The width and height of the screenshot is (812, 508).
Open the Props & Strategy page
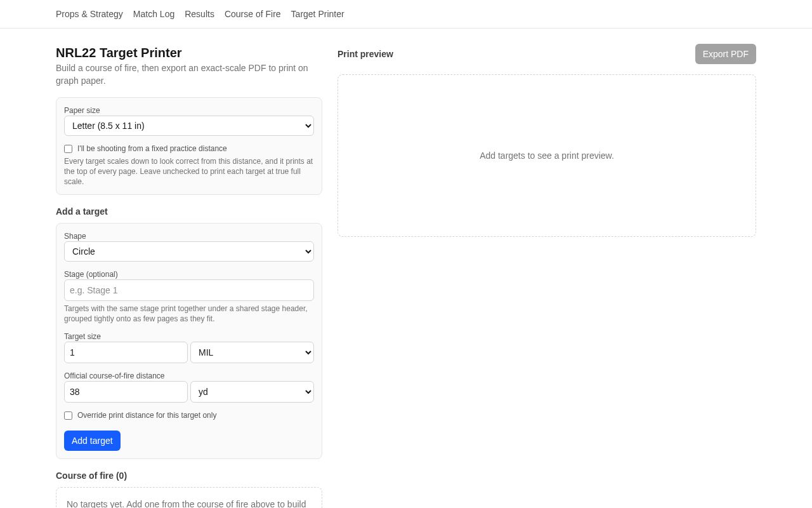89,14
